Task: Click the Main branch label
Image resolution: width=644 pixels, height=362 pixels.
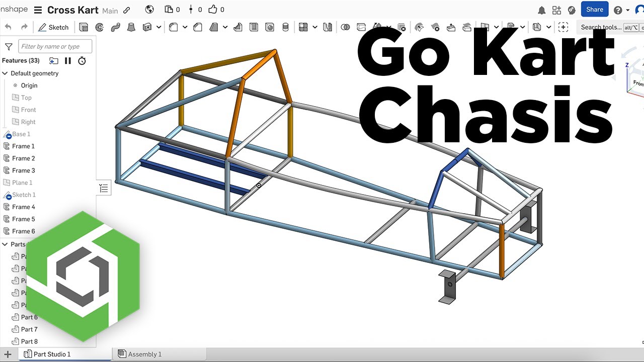Action: (110, 11)
